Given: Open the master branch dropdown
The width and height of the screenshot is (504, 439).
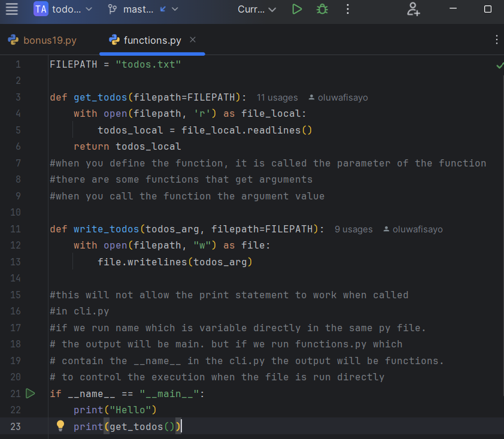Looking at the screenshot, I should coord(140,10).
